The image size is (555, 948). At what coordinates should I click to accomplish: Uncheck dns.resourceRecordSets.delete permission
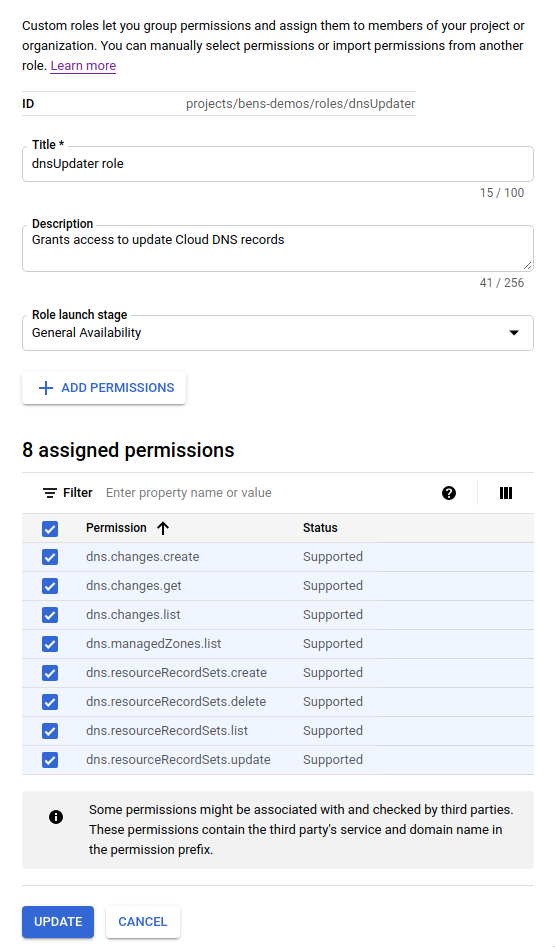50,702
